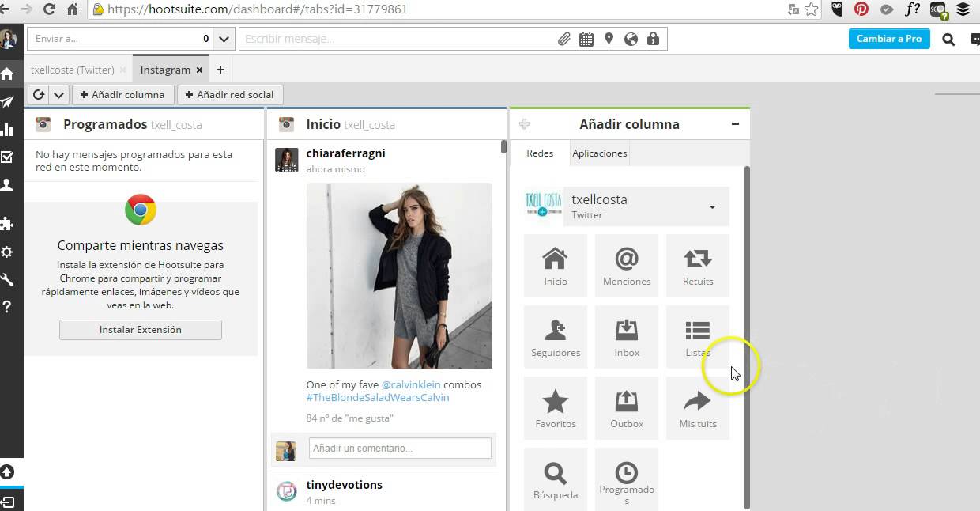The image size is (980, 511).
Task: Open refresh options dropdown arrow
Action: (x=58, y=95)
